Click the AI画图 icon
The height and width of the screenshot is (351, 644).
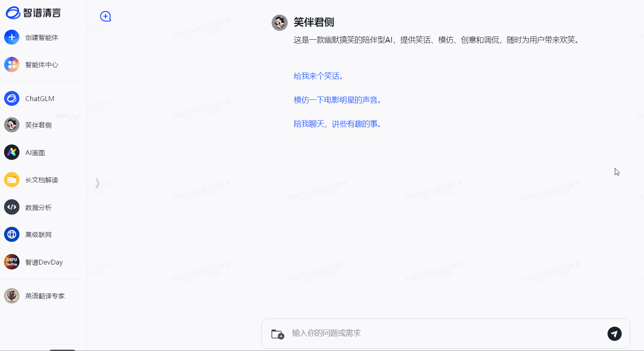pyautogui.click(x=12, y=153)
